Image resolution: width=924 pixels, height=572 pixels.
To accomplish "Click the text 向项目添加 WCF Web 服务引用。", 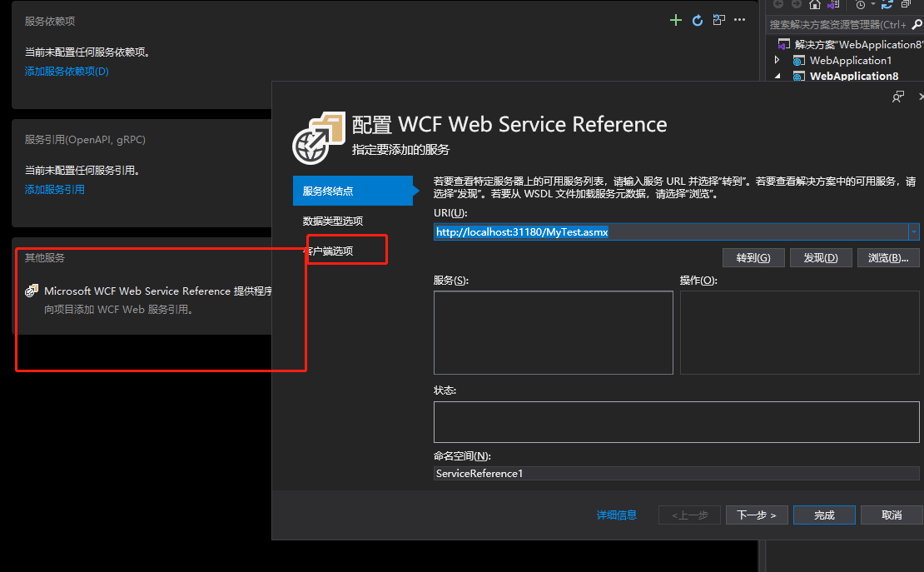I will coord(120,309).
